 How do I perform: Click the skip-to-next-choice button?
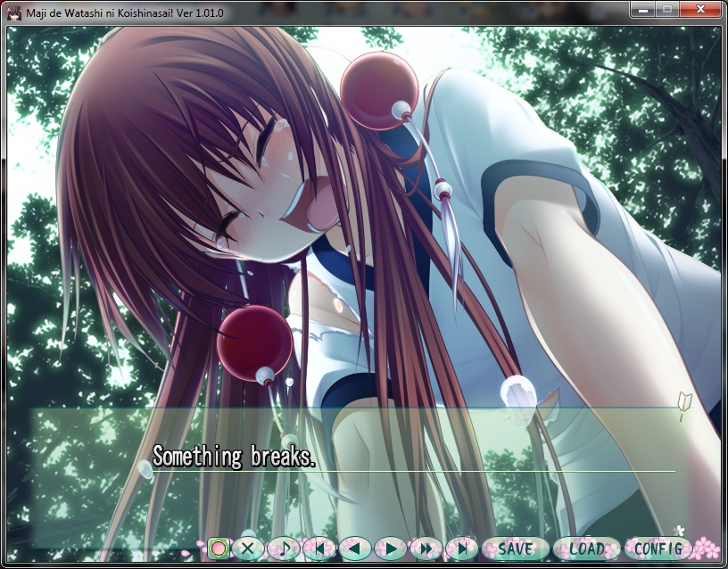pos(462,549)
